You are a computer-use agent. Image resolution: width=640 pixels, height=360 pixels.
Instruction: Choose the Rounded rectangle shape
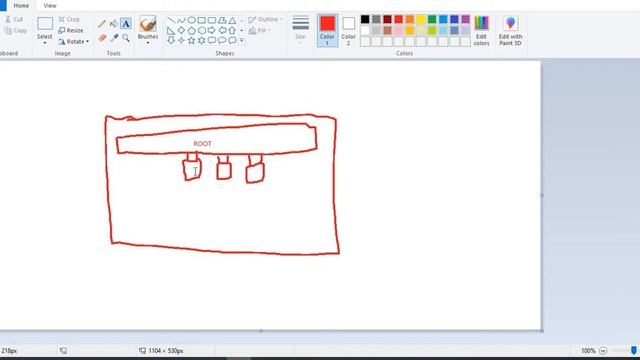point(212,20)
